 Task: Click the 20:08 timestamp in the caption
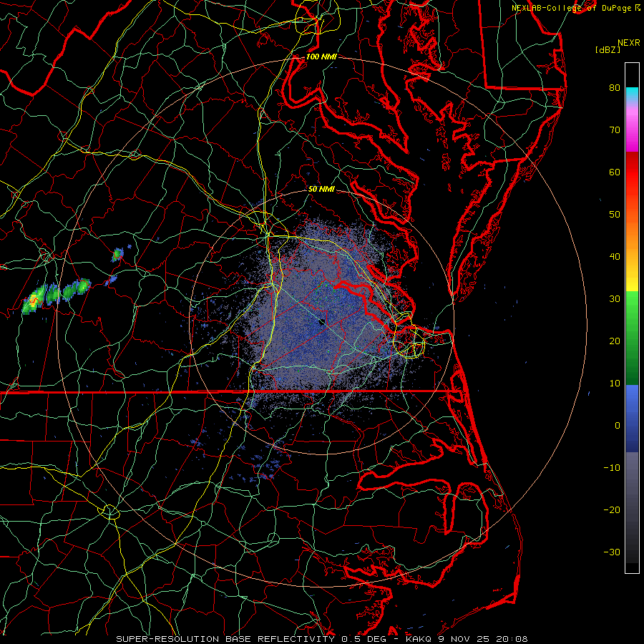pos(512,639)
